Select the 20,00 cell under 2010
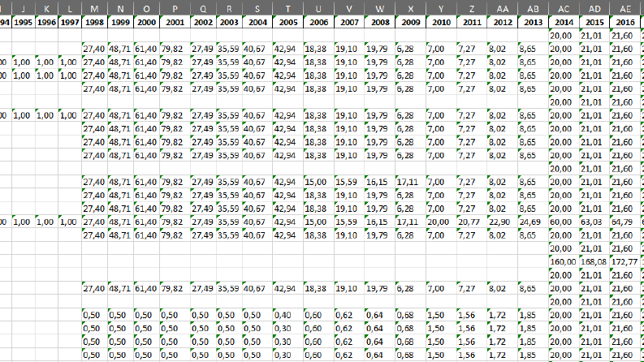 (441, 222)
